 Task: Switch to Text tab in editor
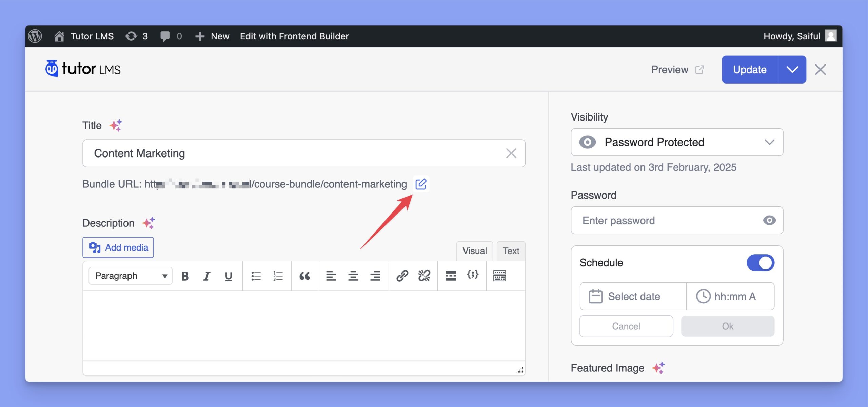510,251
